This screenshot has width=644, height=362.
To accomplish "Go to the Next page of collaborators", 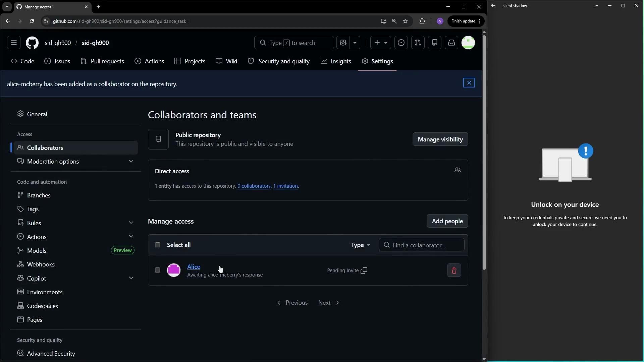I will coord(329,303).
